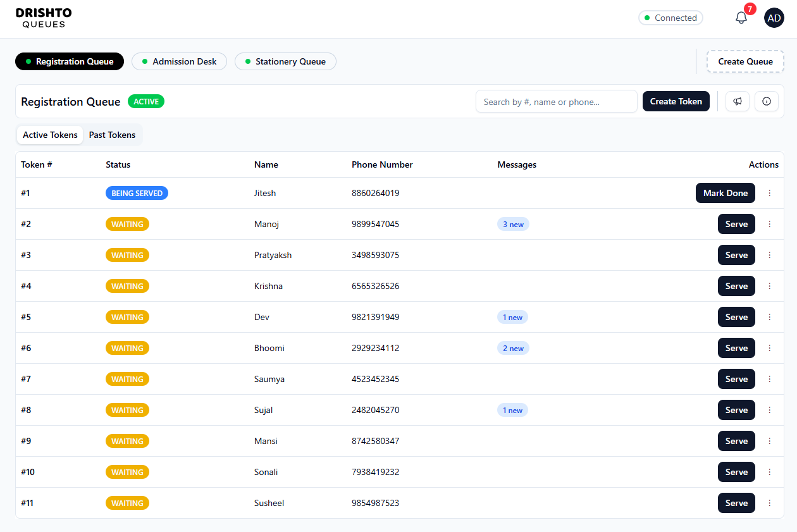Open the actions menu for Jitesh's token

(x=769, y=193)
